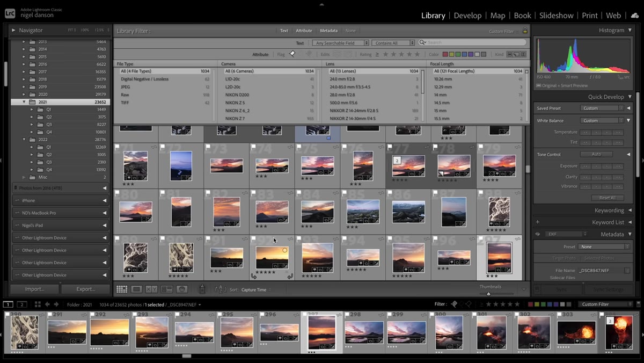
Task: Toggle the flagged filter in filmstrip bar
Action: pyautogui.click(x=455, y=304)
